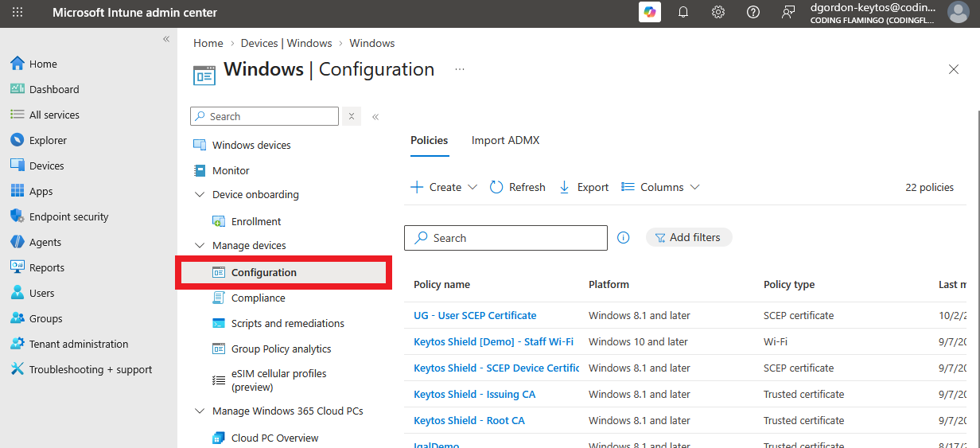Click the Scripts and remediations icon

click(219, 323)
